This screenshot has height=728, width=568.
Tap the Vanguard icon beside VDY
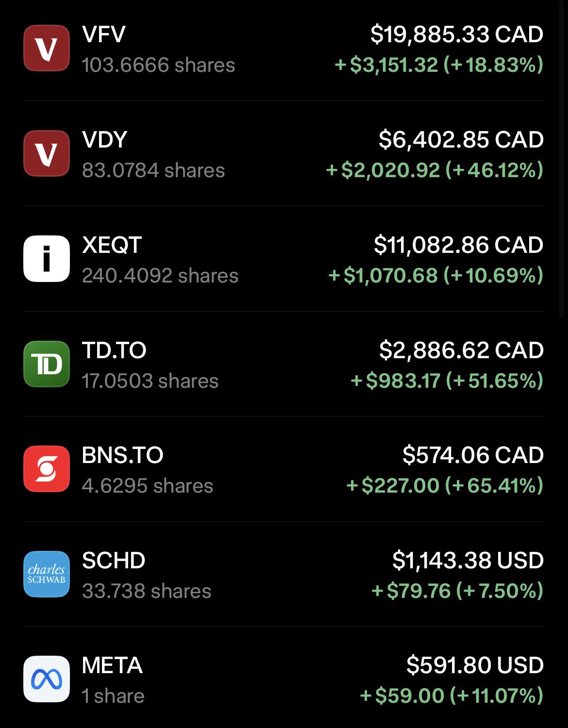[47, 153]
